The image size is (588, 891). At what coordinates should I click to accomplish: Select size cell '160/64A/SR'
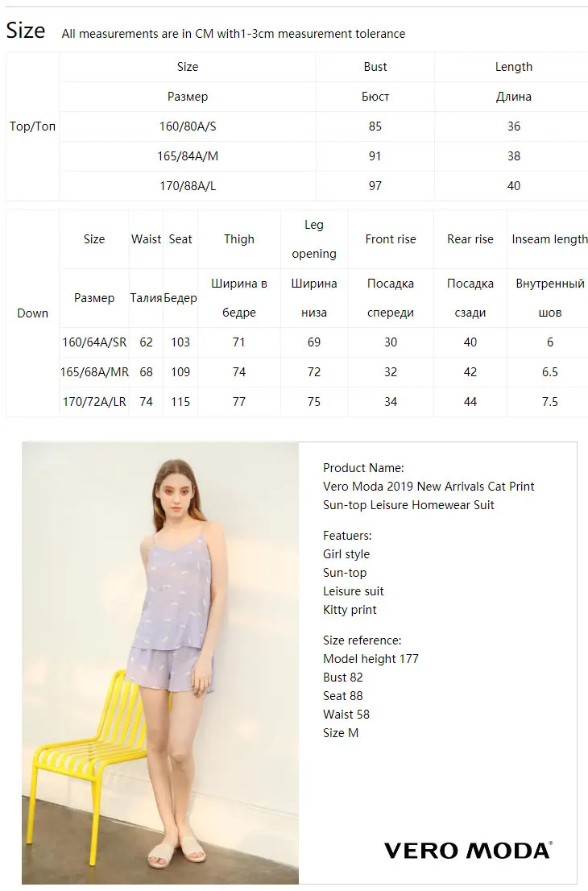(94, 342)
